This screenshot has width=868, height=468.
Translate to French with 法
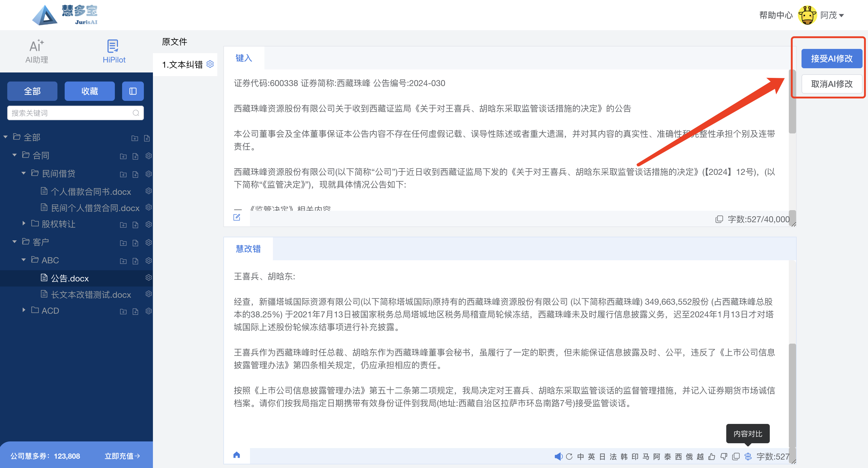tap(613, 456)
